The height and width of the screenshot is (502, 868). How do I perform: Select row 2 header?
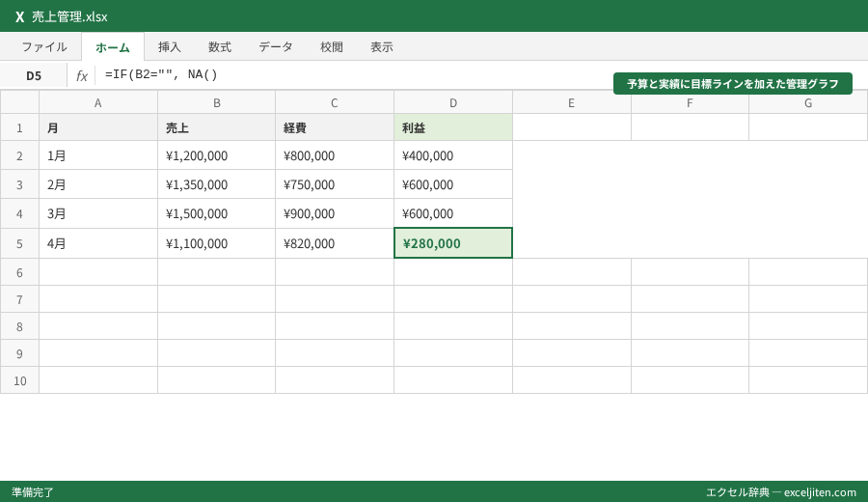(x=19, y=155)
